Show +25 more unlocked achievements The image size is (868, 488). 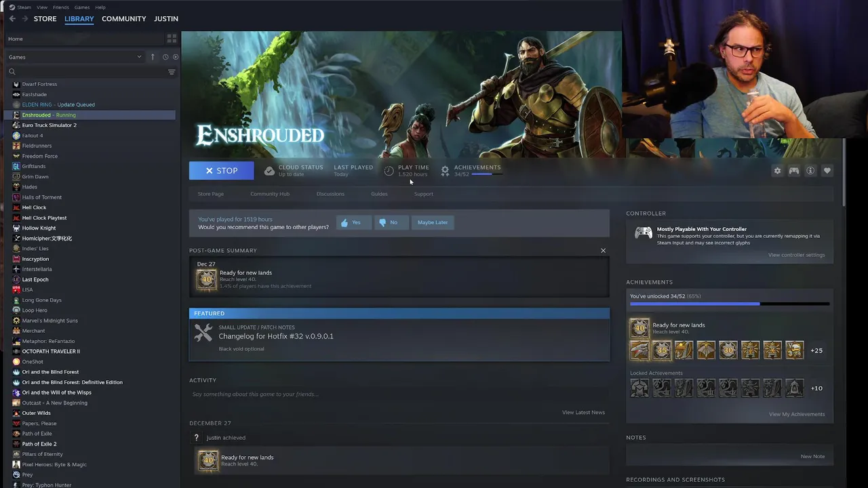click(816, 350)
